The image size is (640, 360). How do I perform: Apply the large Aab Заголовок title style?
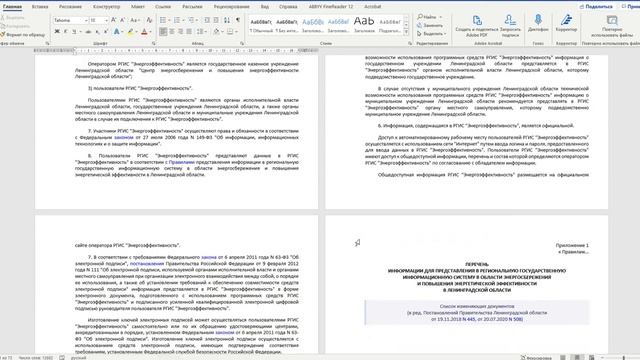click(x=364, y=26)
